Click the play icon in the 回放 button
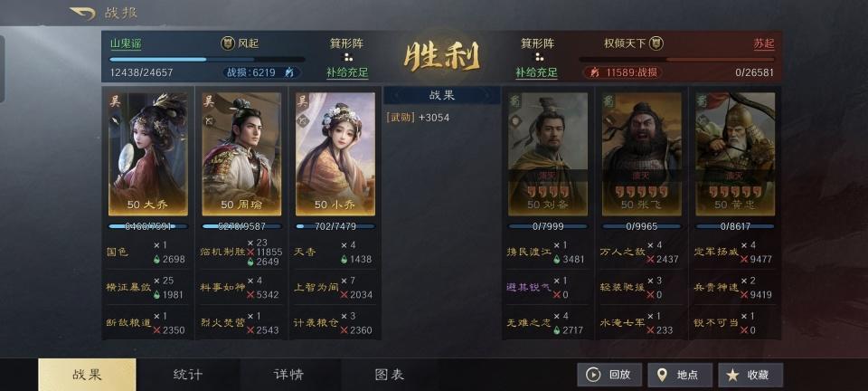Viewport: 868px width, 391px height. coord(593,375)
